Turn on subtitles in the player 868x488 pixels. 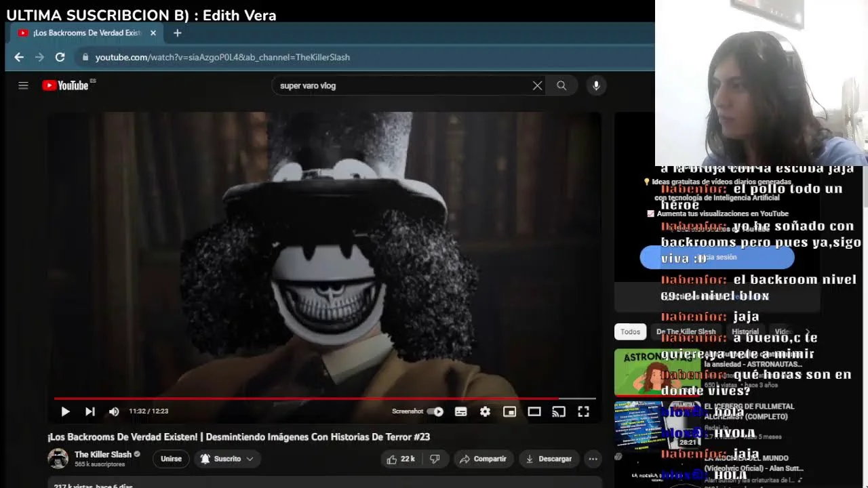tap(460, 411)
